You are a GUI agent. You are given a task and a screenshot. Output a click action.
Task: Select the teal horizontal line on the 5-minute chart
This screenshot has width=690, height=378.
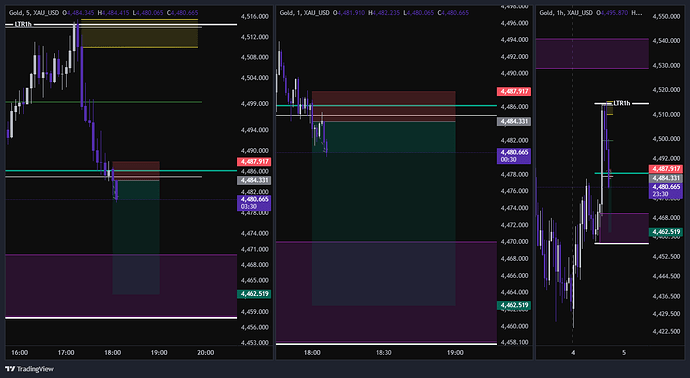pyautogui.click(x=121, y=171)
